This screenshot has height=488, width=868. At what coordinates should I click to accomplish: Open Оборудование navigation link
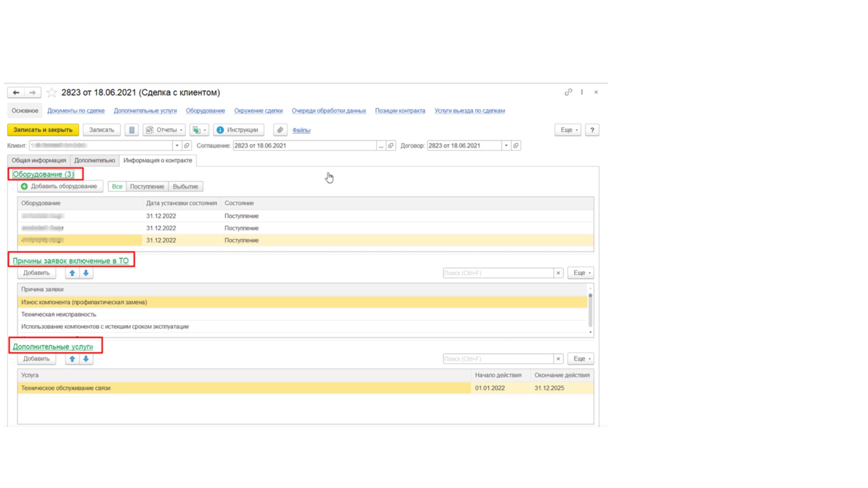click(x=205, y=111)
